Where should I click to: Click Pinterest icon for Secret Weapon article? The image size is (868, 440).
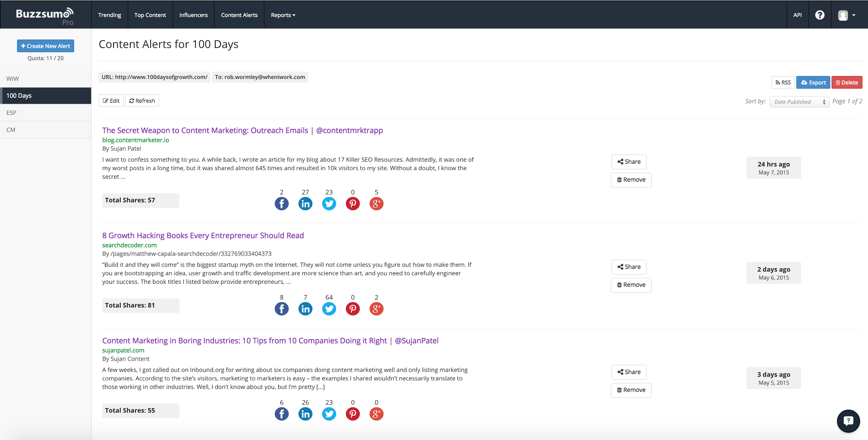coord(353,204)
